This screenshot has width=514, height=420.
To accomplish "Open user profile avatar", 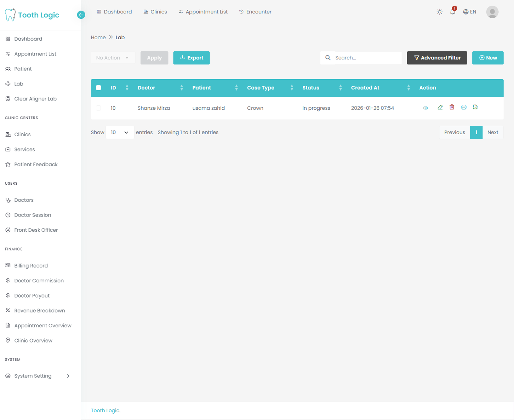I will tap(492, 12).
